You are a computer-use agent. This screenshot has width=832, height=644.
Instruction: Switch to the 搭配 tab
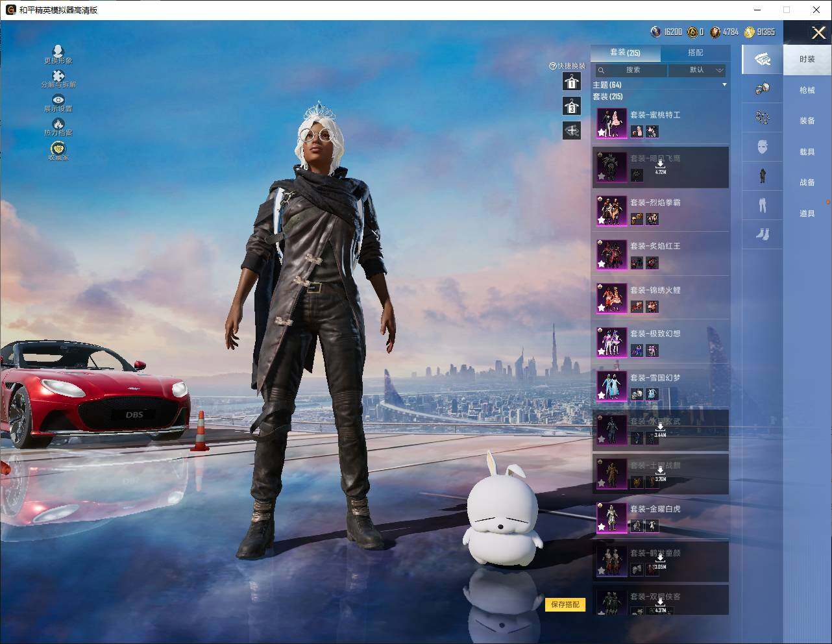695,53
